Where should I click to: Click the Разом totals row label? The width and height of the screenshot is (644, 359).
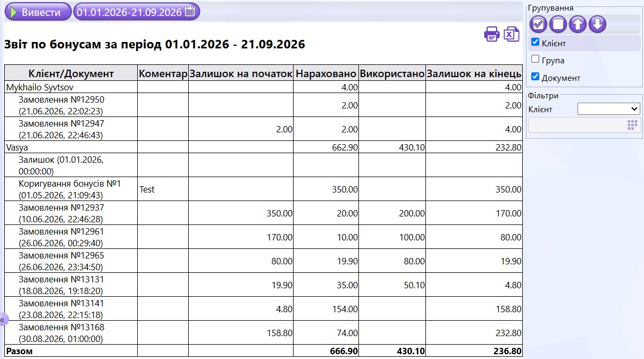pyautogui.click(x=19, y=351)
